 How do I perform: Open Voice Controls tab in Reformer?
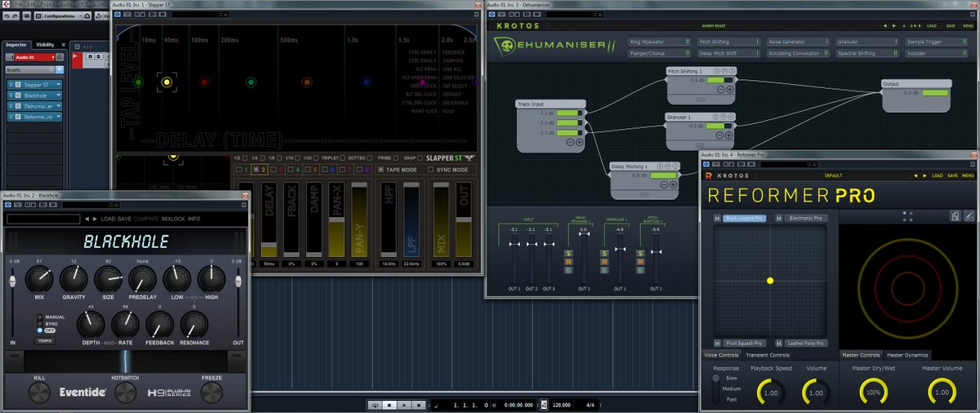722,355
